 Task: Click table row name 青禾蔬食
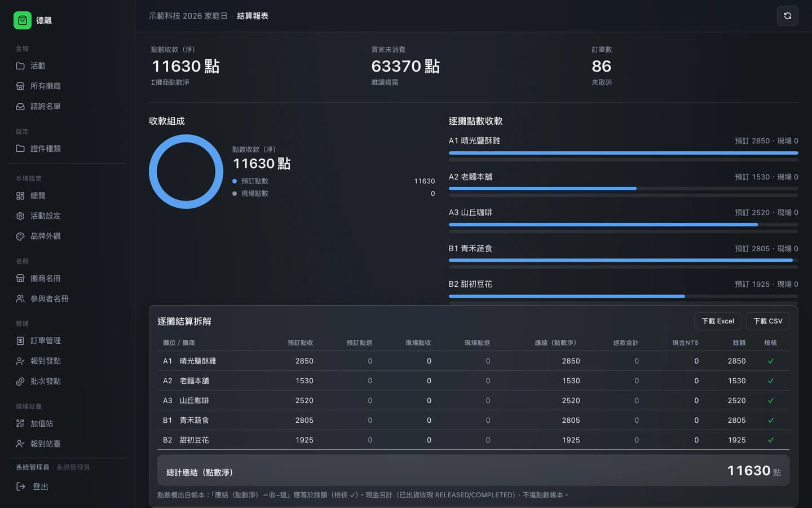194,421
